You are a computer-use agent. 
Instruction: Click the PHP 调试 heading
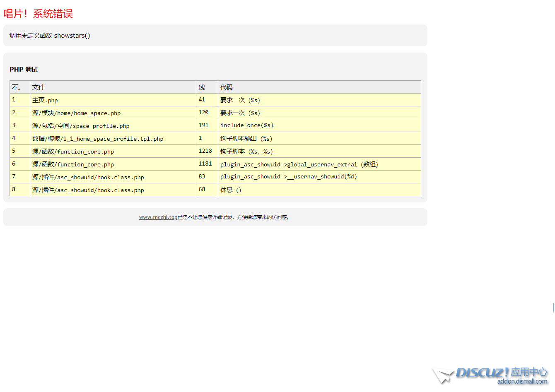[x=24, y=70]
